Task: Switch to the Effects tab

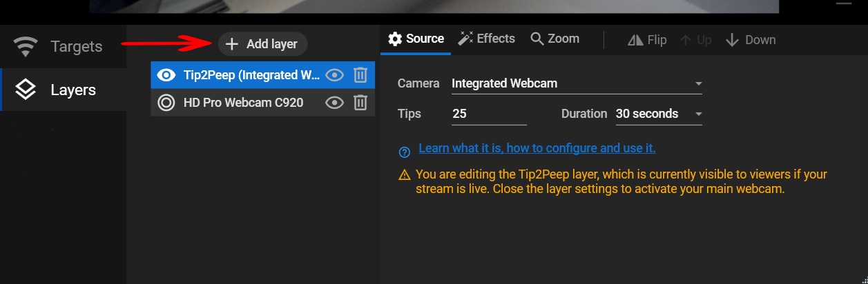Action: click(487, 39)
